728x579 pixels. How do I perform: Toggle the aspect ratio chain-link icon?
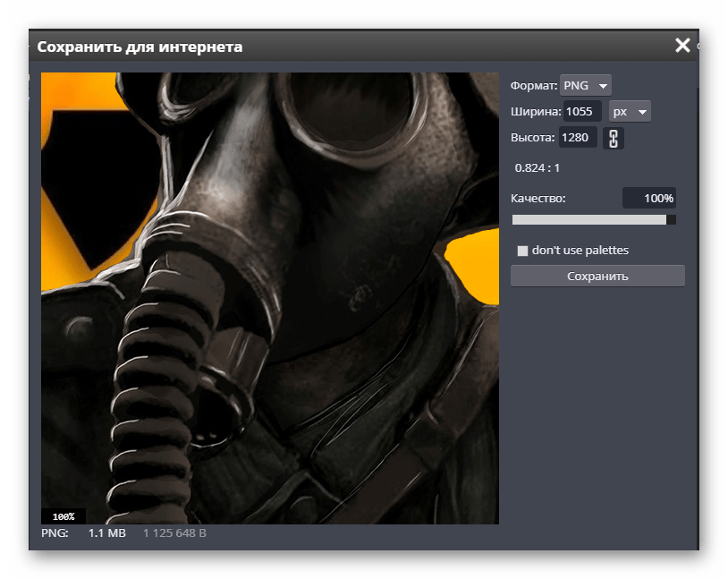click(x=614, y=138)
